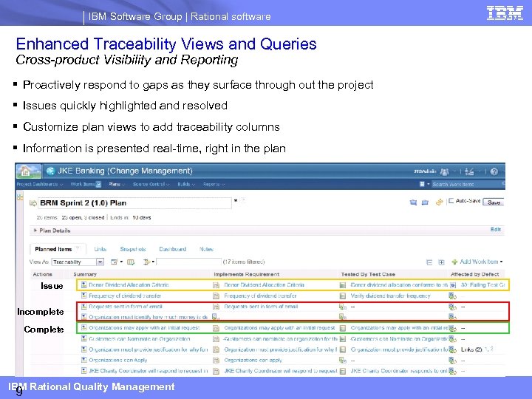Click test case icon beside Verify dividend transfer frequency
Image resolution: width=532 pixels, height=399 pixels.
coord(343,296)
